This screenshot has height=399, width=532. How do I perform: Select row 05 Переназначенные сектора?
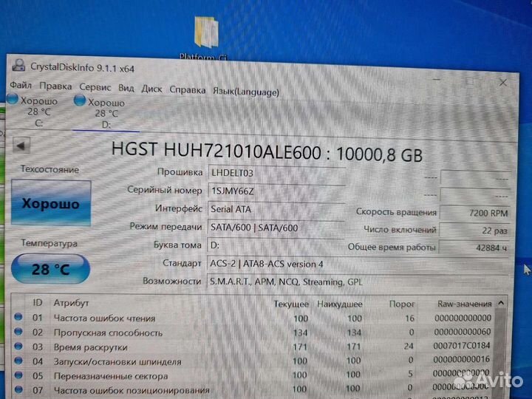point(253,375)
